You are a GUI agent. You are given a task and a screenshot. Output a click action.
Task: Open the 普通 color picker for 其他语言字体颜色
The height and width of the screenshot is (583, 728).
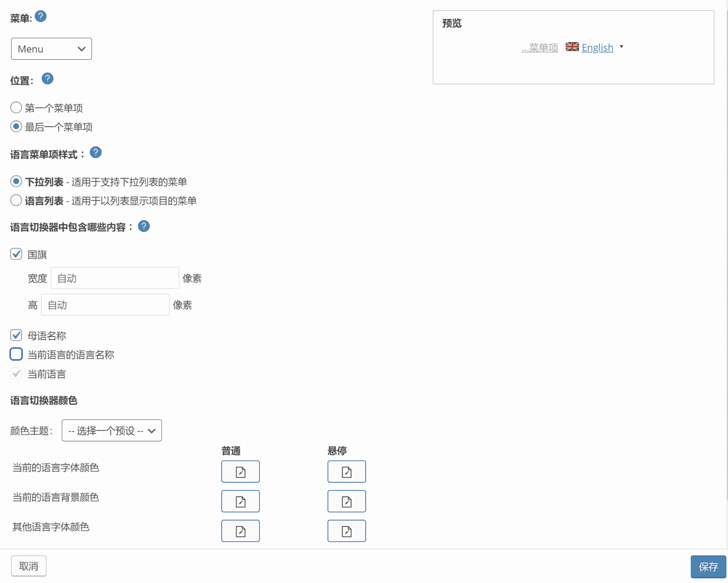pyautogui.click(x=240, y=531)
